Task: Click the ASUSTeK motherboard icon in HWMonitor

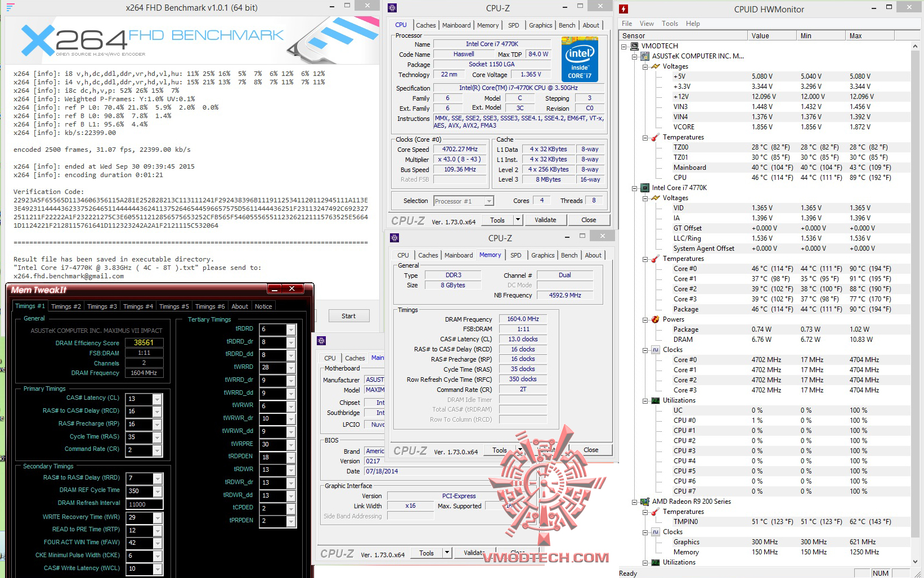Action: 645,56
